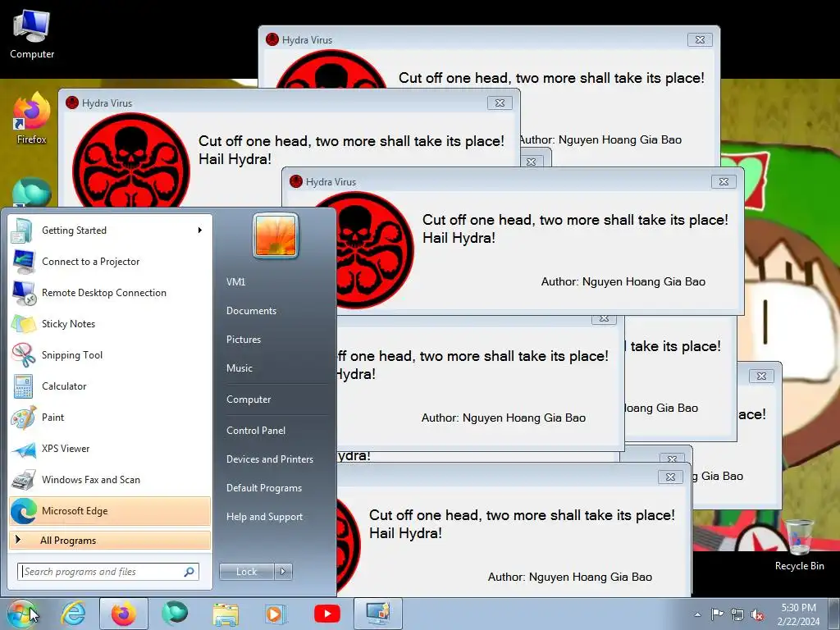Open the Firefox desktop shortcut
840x630 pixels.
click(32, 118)
